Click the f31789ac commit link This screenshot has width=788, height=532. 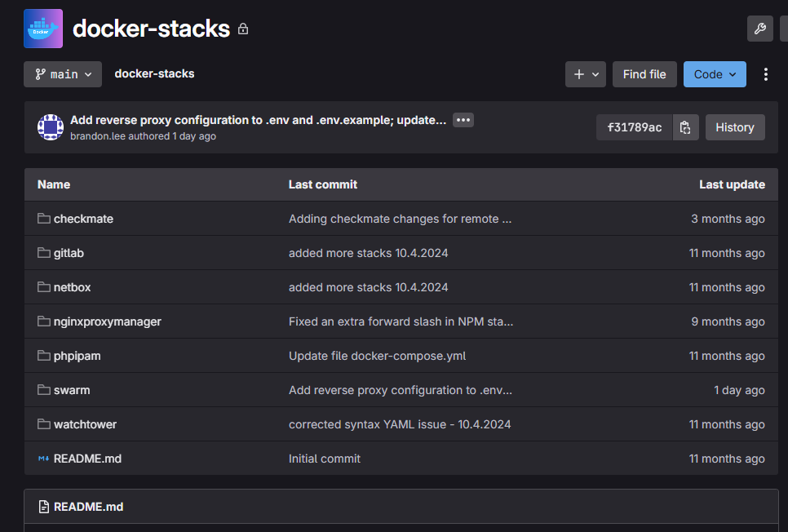point(635,127)
